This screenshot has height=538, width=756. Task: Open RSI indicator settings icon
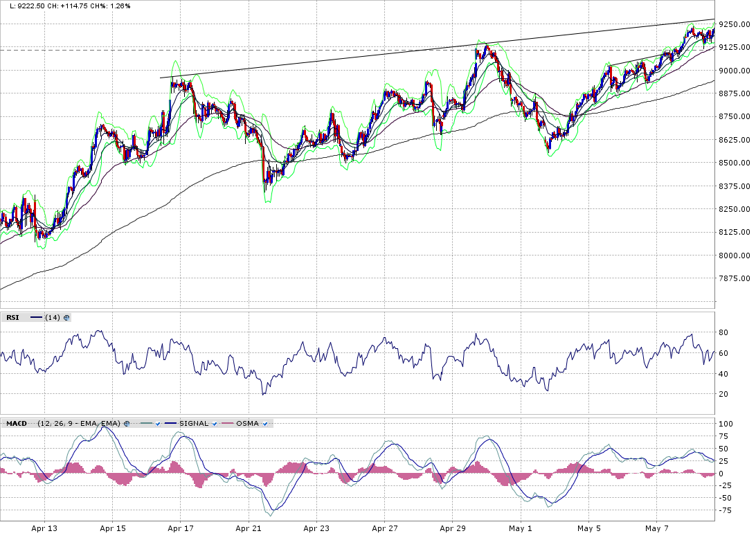(66, 318)
